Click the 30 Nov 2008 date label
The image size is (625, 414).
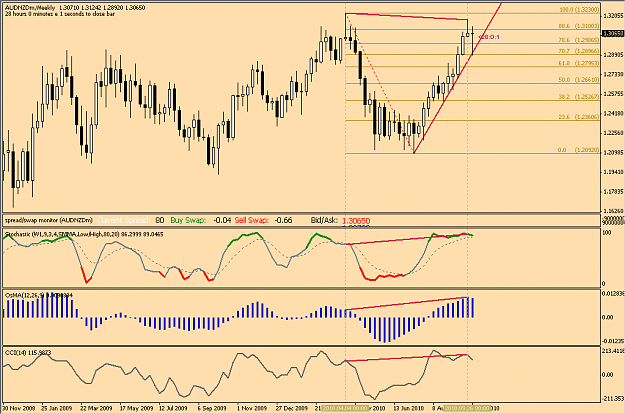[19, 408]
